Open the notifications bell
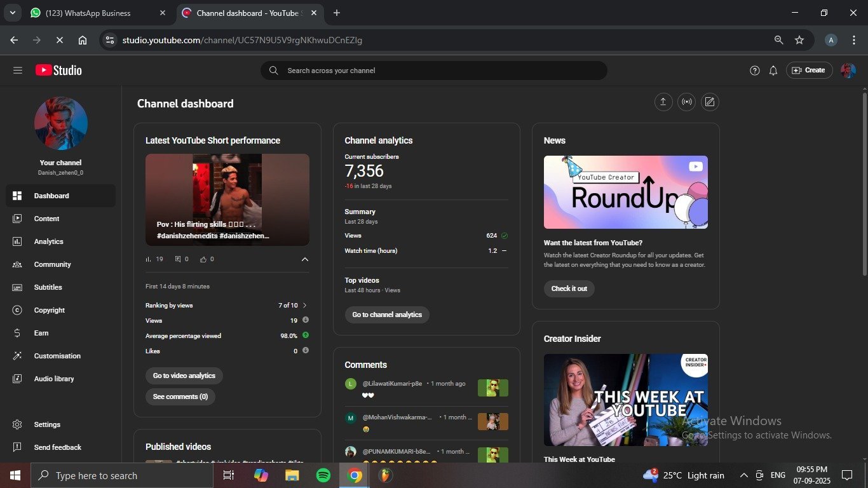Image resolution: width=868 pixels, height=488 pixels. [x=773, y=71]
